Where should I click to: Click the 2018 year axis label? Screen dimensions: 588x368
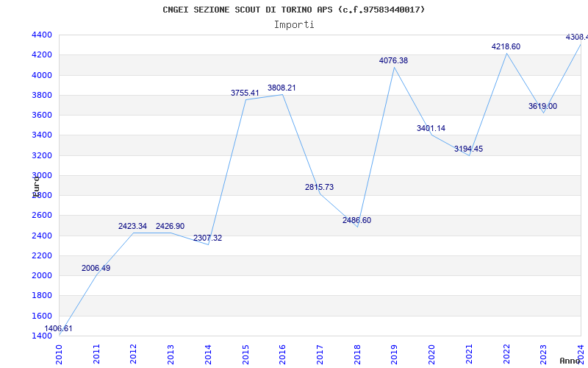pyautogui.click(x=357, y=354)
